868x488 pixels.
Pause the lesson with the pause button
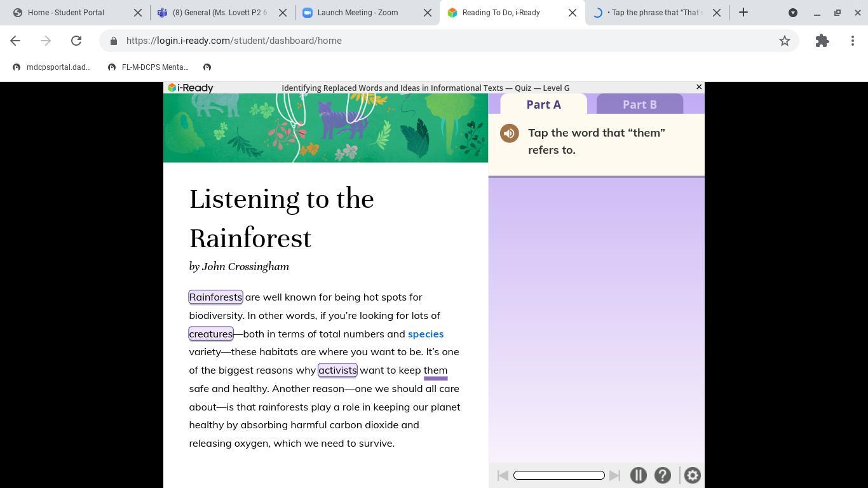coord(638,475)
